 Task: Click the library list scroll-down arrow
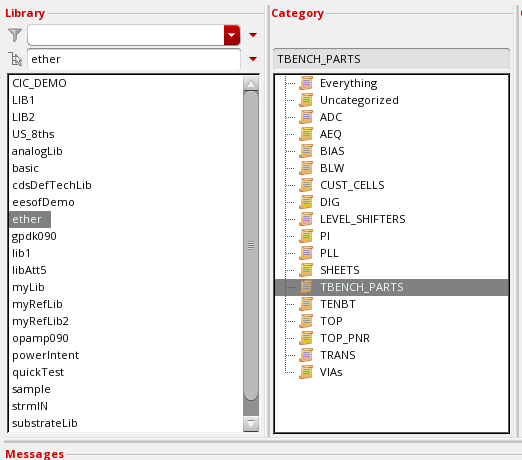tap(251, 424)
